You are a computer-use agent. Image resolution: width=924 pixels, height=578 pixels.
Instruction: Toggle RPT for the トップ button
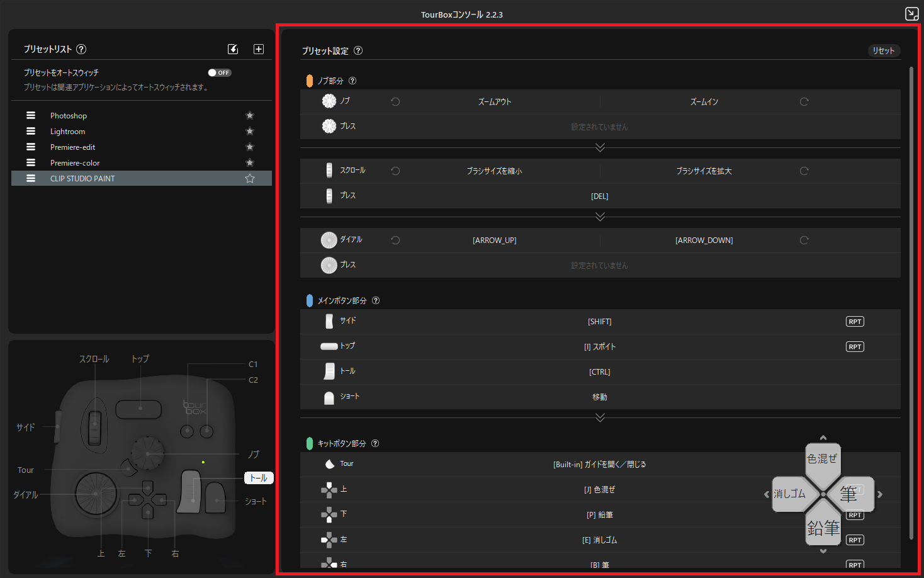pyautogui.click(x=854, y=347)
